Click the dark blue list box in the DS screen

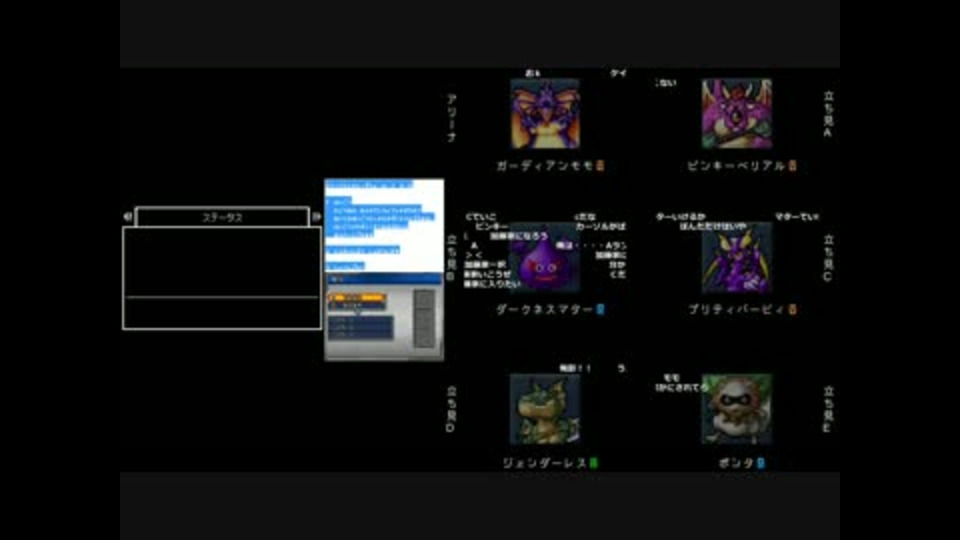[361, 328]
